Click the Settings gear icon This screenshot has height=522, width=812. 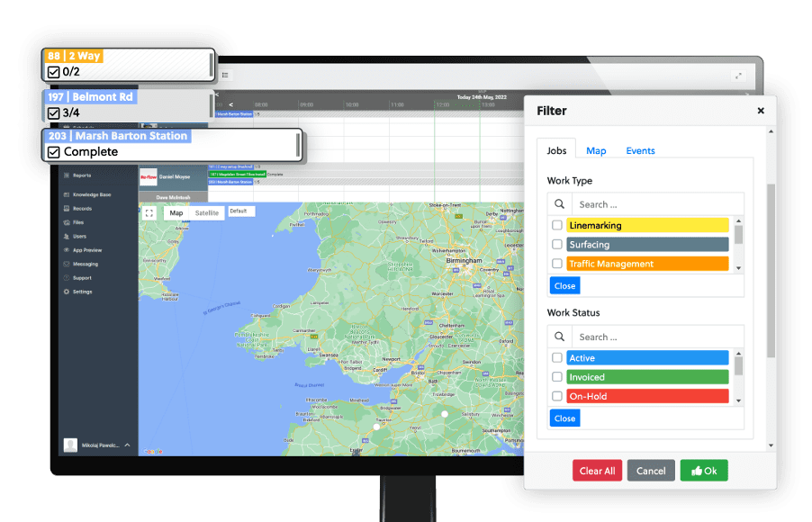click(67, 292)
